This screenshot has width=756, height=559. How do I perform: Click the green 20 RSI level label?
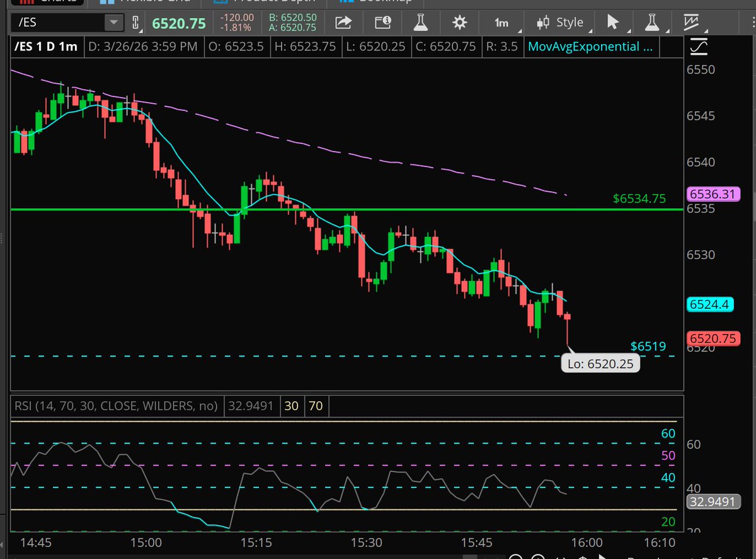coord(668,522)
